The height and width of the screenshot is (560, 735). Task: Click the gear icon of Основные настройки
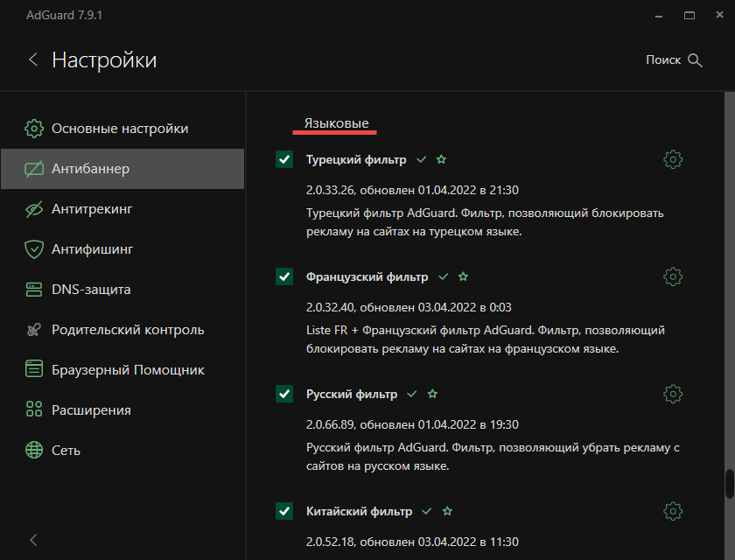click(x=34, y=129)
